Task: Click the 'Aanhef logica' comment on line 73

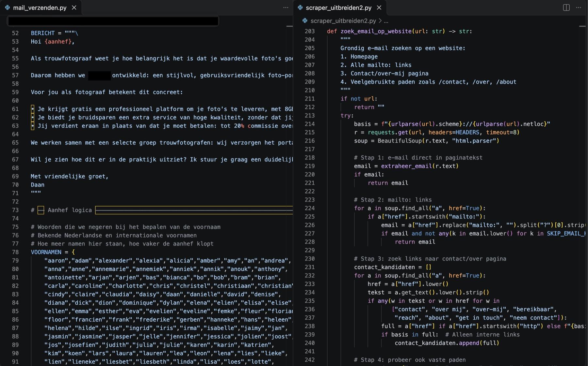Action: [x=70, y=210]
